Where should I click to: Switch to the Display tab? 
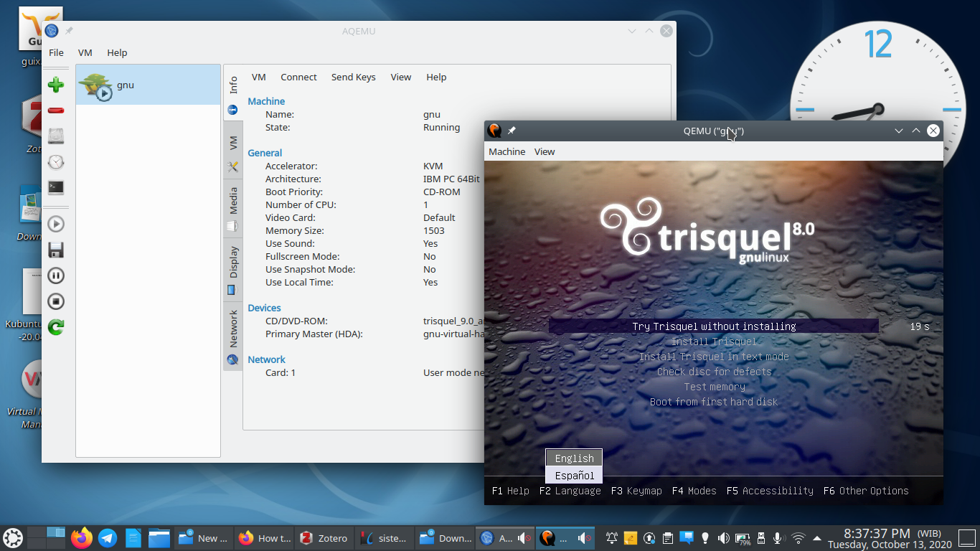(x=233, y=270)
